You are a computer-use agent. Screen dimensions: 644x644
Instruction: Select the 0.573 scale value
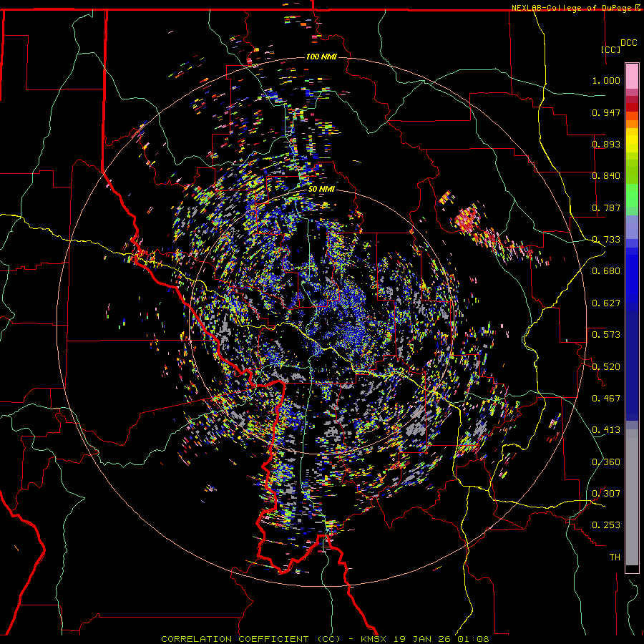[606, 335]
